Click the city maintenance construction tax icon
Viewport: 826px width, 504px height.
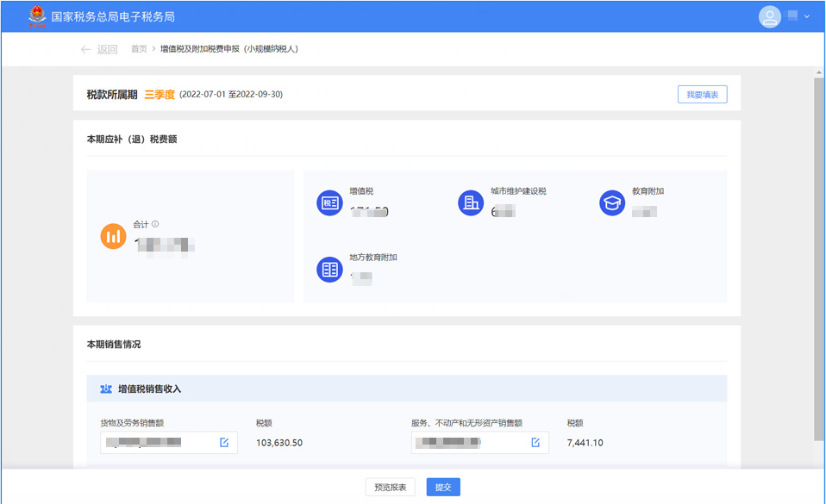(471, 202)
